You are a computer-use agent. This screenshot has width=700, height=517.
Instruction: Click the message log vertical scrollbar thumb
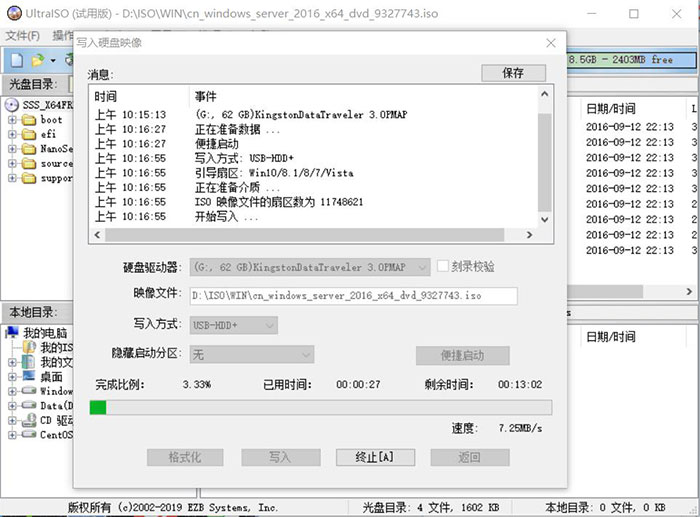tap(544, 163)
